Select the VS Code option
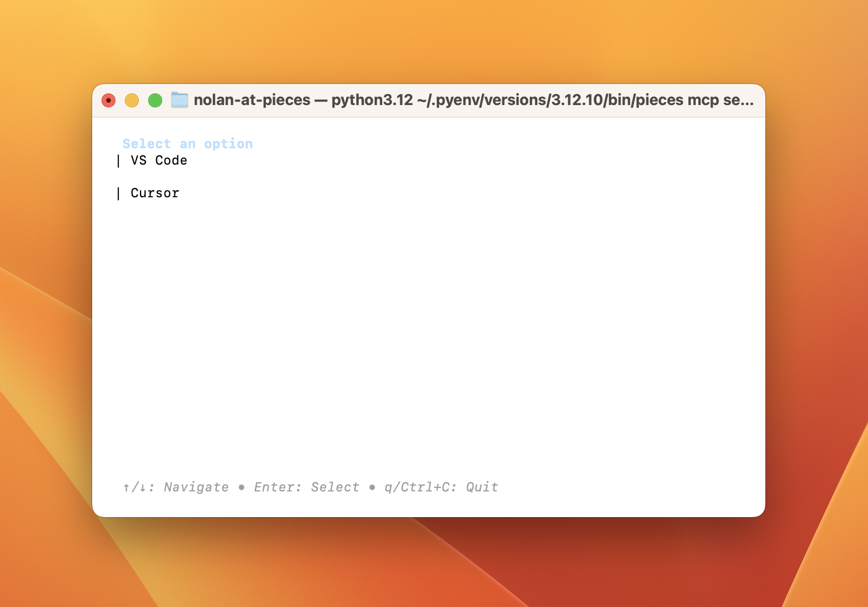 pyautogui.click(x=159, y=161)
